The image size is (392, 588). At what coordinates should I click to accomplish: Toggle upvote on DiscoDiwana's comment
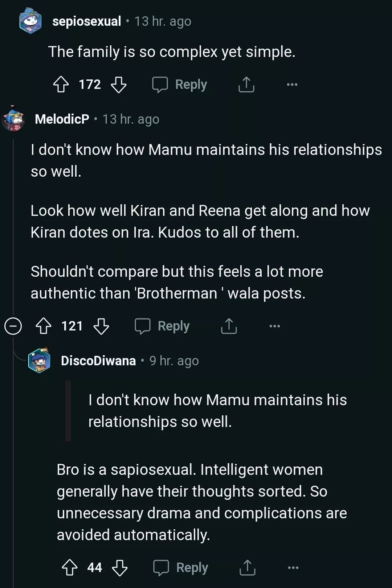[x=70, y=567]
